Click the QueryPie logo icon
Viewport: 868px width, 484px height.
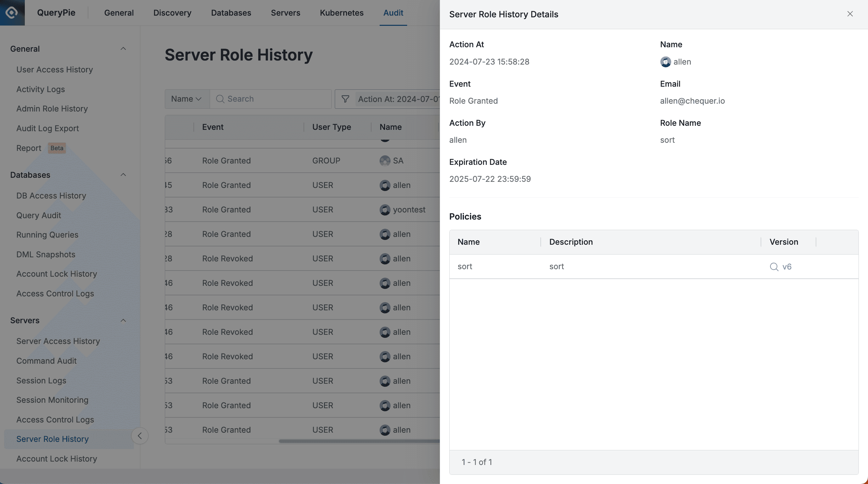pos(12,13)
